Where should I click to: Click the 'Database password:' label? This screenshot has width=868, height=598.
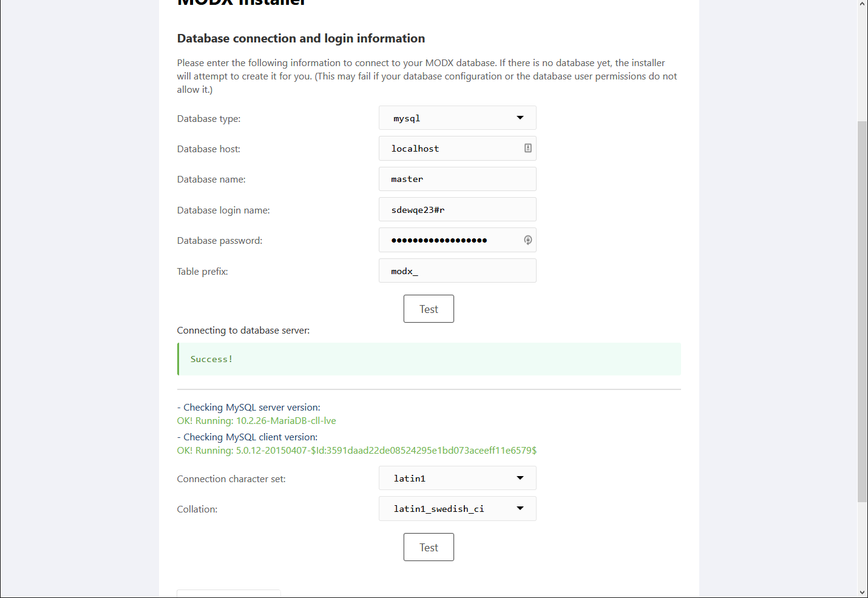click(x=220, y=241)
